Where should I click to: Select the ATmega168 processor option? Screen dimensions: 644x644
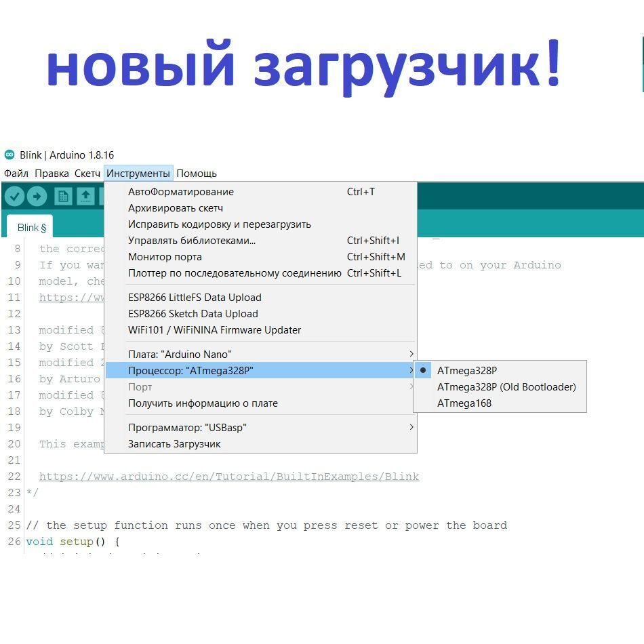(500, 403)
